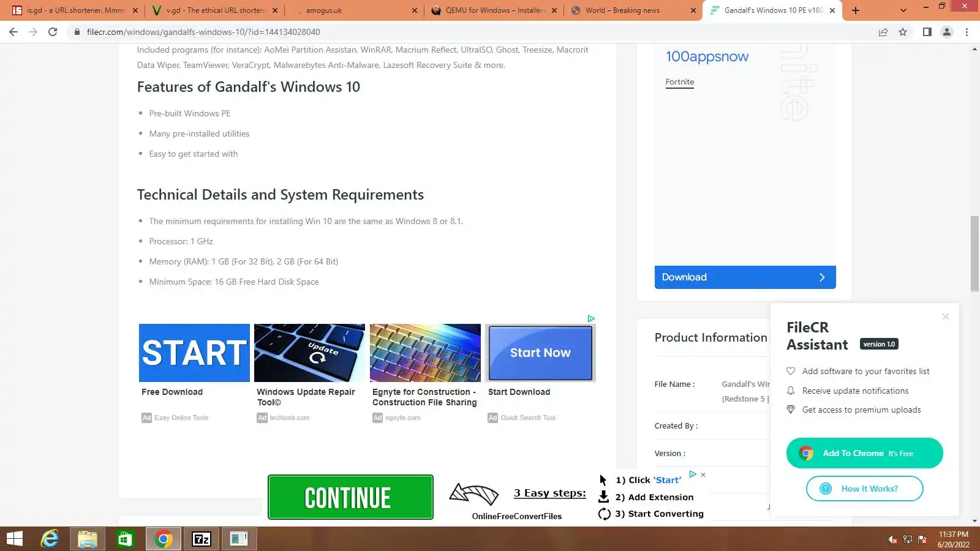980x551 pixels.
Task: Open File Explorer from taskbar
Action: pos(88,539)
